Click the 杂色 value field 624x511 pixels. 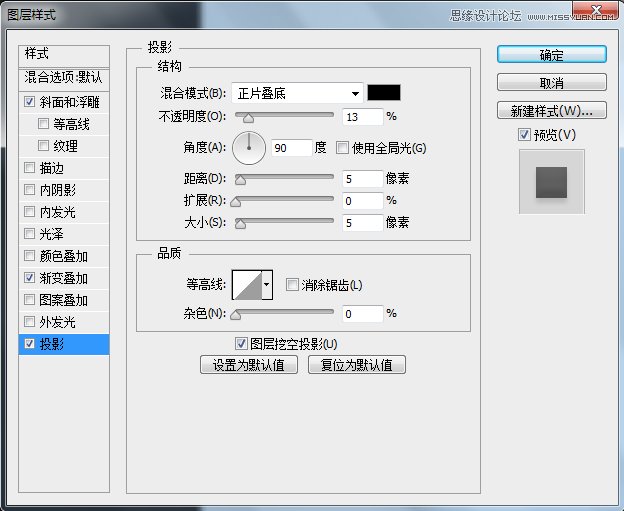tap(363, 314)
